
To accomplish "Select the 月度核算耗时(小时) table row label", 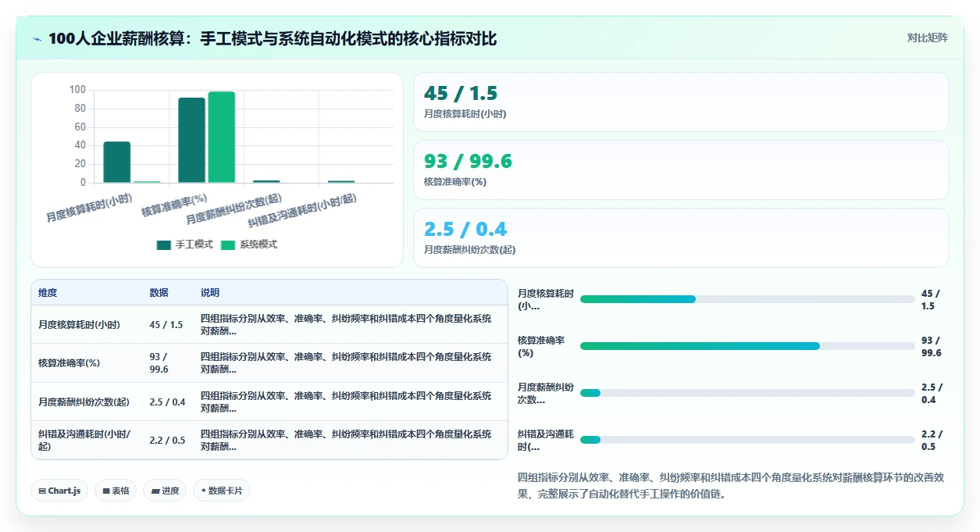I will (79, 325).
